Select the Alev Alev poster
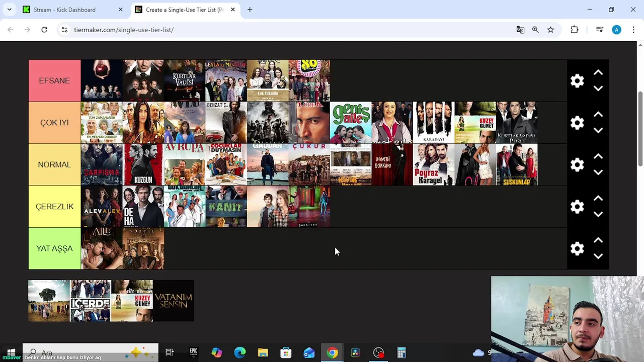 [102, 207]
